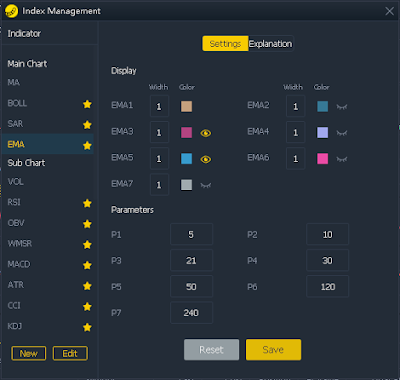Click the P3 parameter field
400x380 pixels.
tap(191, 260)
